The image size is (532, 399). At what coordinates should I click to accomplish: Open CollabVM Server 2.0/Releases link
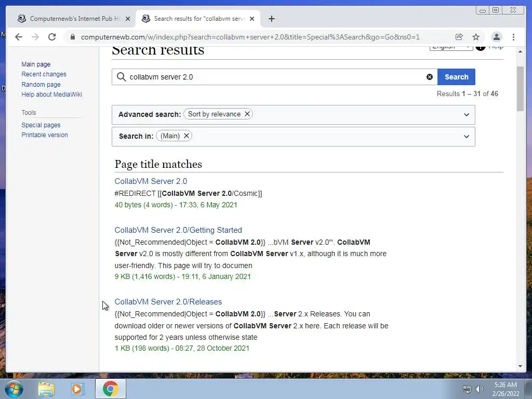pyautogui.click(x=168, y=302)
